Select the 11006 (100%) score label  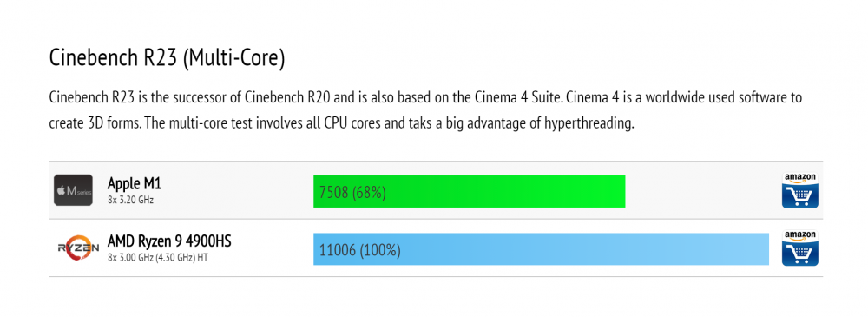tap(360, 250)
